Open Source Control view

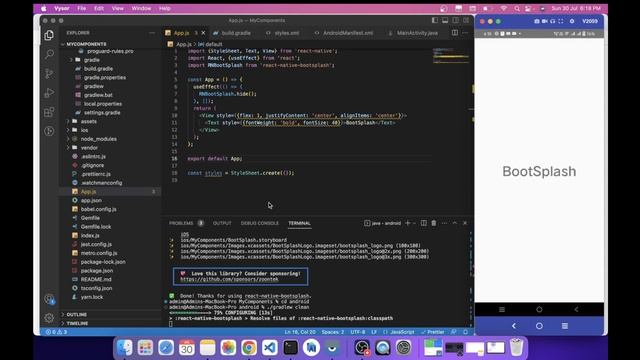49,73
